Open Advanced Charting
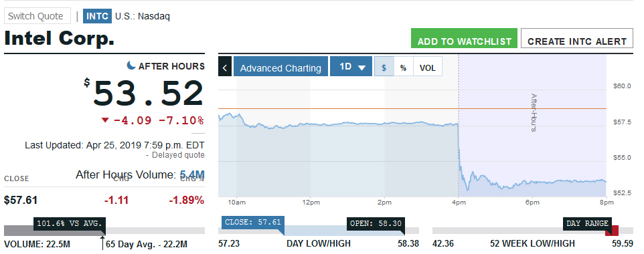The height and width of the screenshot is (254, 644). [x=280, y=66]
